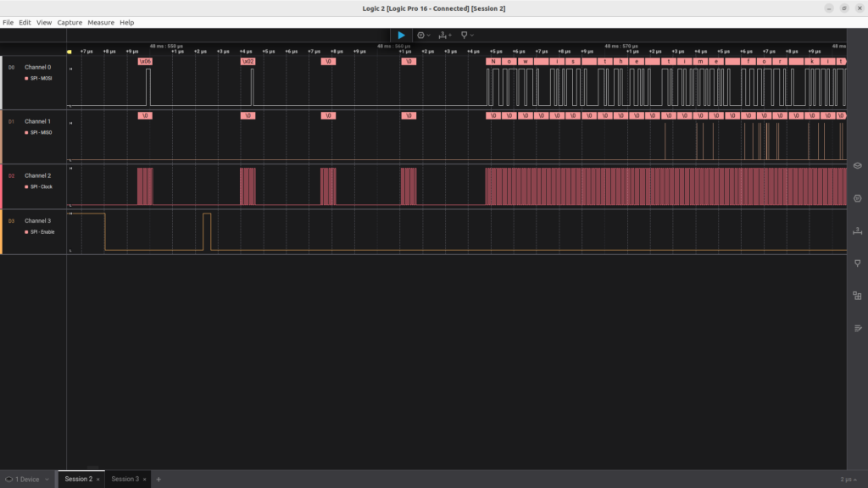Screen dimensions: 868x488
Task: Expand the 2 µs zoom indicator
Action: [848, 480]
